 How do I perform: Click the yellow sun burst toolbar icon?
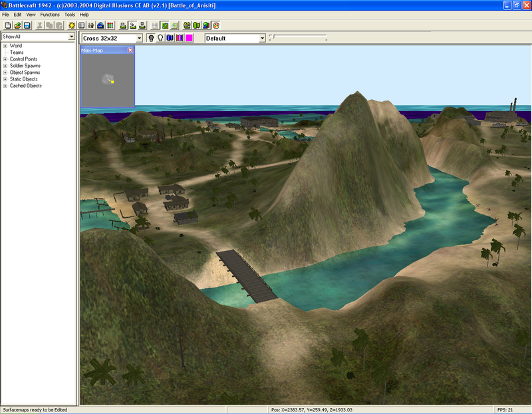72,25
